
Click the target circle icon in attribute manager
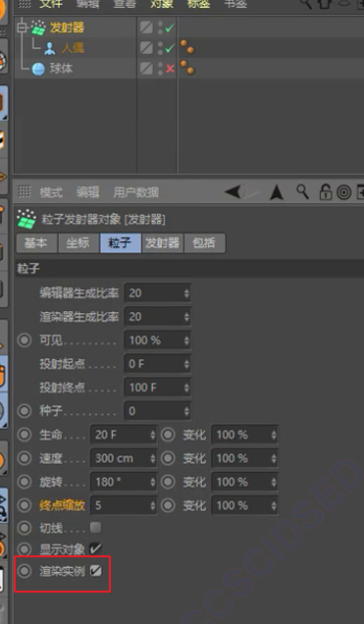point(344,192)
